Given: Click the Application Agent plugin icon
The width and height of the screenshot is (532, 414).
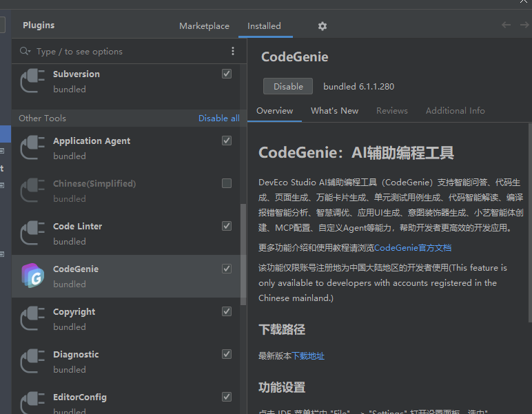Looking at the screenshot, I should [x=32, y=147].
